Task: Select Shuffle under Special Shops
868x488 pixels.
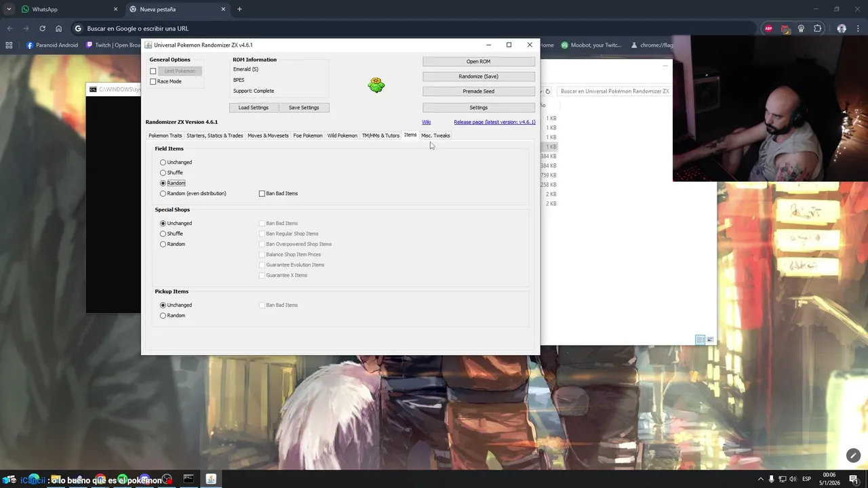Action: 172,234
